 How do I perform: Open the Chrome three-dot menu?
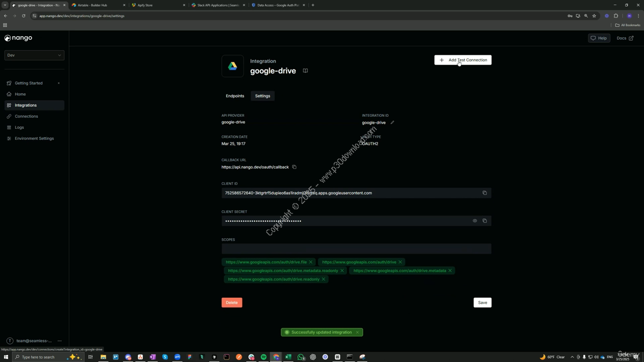(638, 16)
